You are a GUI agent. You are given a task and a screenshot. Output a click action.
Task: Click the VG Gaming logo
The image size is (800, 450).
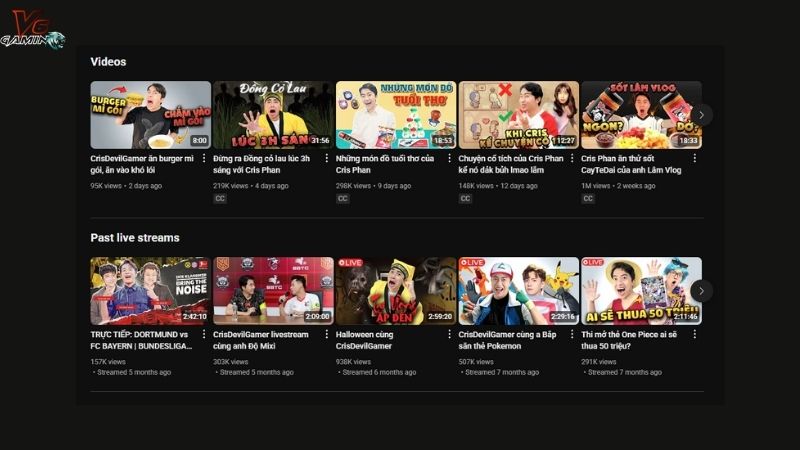pos(33,30)
